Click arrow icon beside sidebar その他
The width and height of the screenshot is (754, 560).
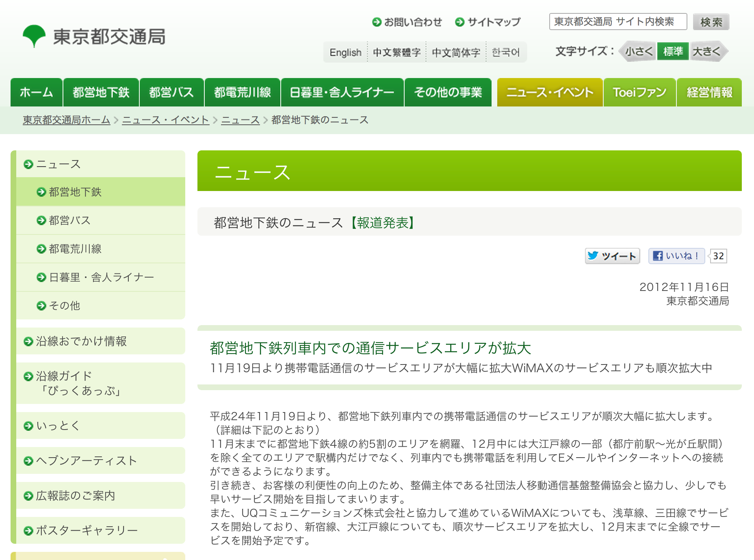click(x=41, y=306)
